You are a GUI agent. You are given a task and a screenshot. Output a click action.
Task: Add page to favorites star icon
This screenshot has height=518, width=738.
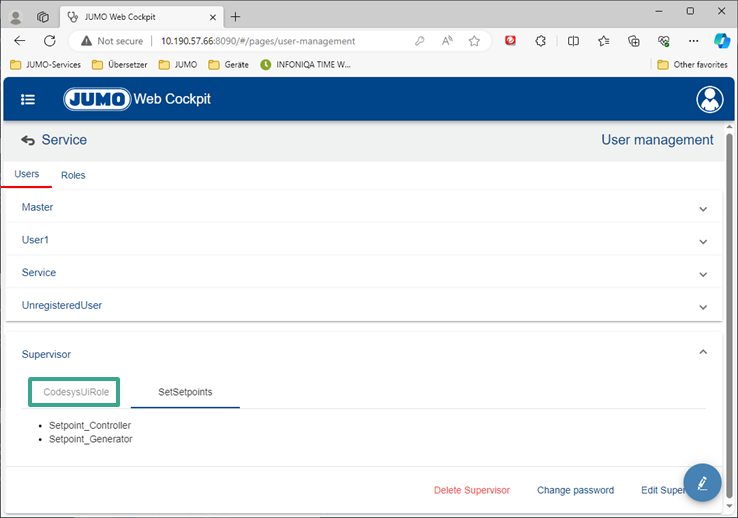[474, 41]
